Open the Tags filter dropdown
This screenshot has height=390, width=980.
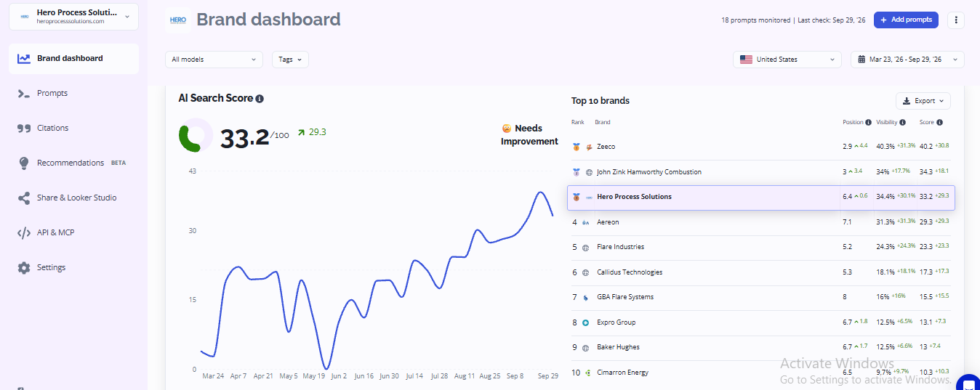[x=290, y=60]
